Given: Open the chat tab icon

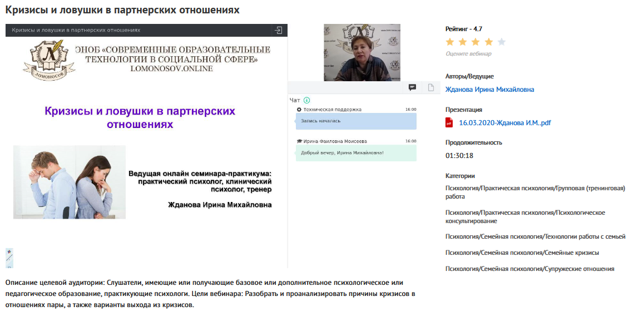Looking at the screenshot, I should (412, 87).
